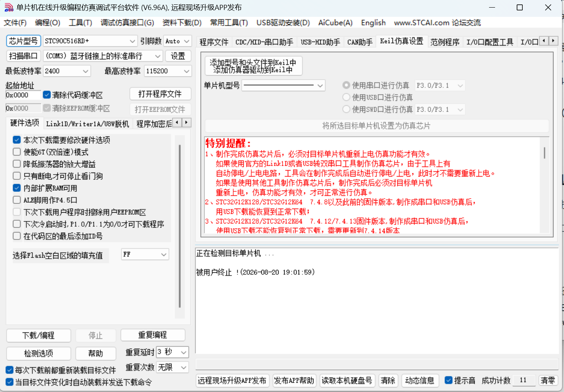Enable 只有断电才可停止看门狗
This screenshot has height=392, width=564.
17,176
